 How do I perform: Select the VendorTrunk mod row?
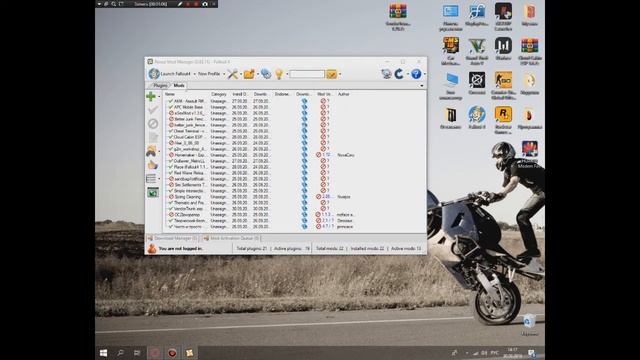tap(294, 209)
